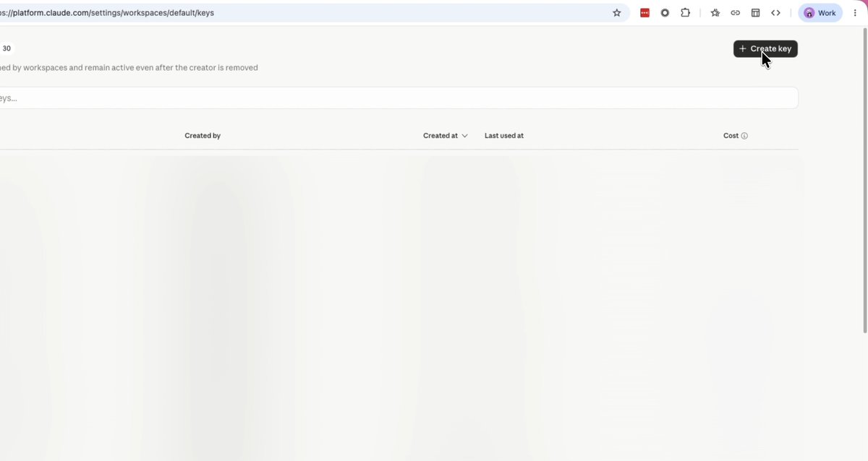The image size is (868, 461).
Task: Click the link chain icon in toolbar
Action: (x=735, y=13)
